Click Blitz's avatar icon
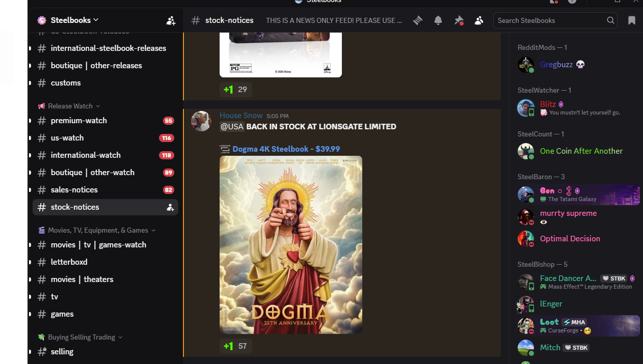Image resolution: width=643 pixels, height=364 pixels. pos(526,108)
